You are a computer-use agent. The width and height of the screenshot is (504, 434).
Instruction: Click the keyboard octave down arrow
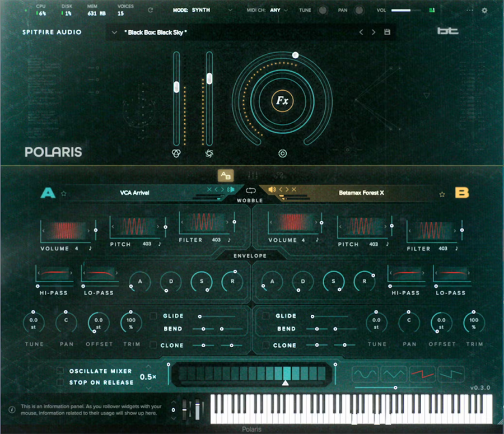coord(174,418)
